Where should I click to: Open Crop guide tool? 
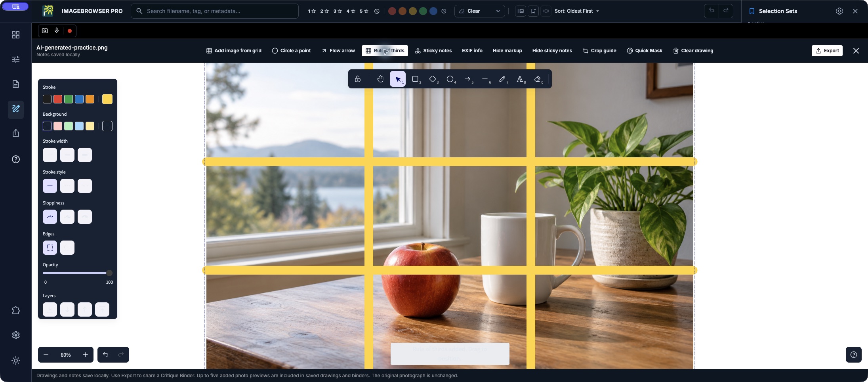(x=599, y=51)
